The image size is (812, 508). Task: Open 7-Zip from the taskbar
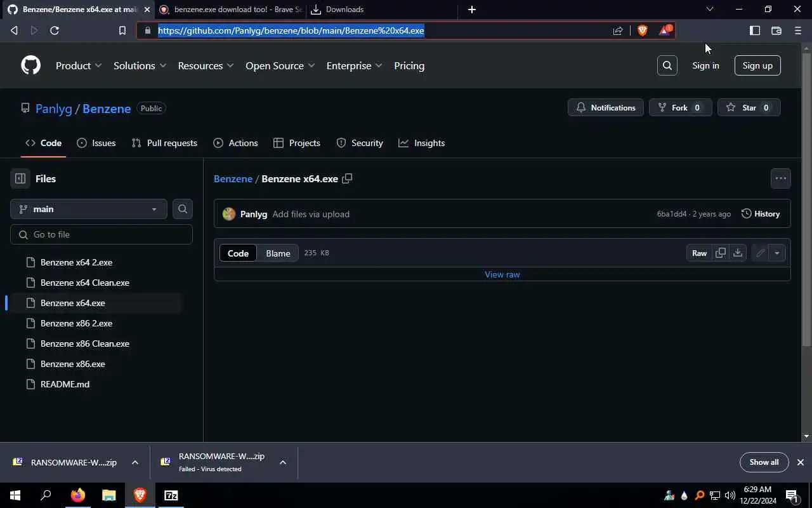171,495
